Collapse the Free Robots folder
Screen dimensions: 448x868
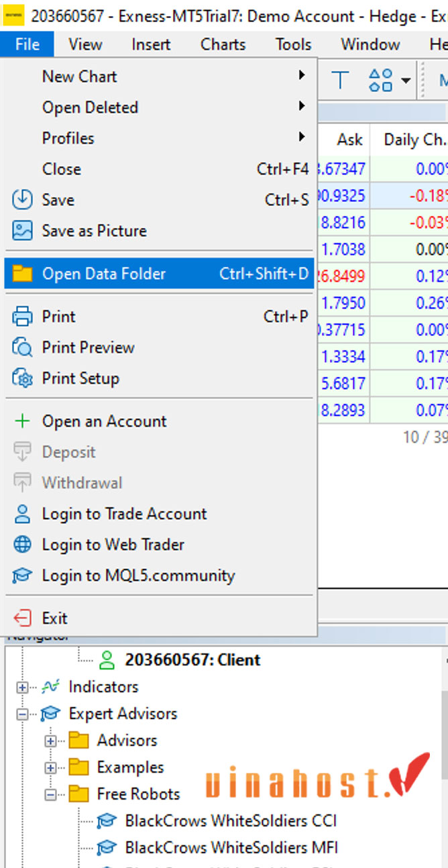tap(50, 794)
